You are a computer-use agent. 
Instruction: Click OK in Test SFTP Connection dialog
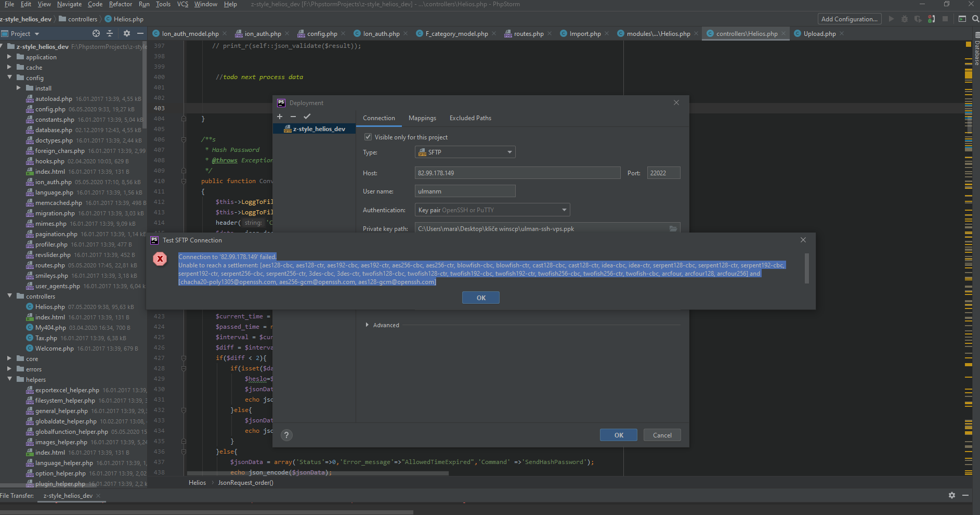coord(481,298)
